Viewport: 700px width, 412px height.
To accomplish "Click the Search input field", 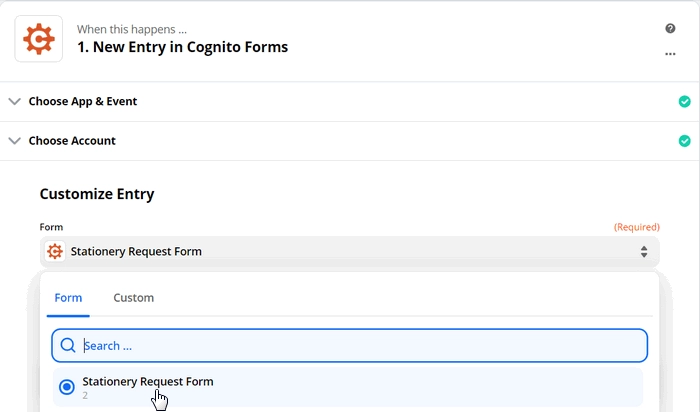I will click(x=350, y=345).
